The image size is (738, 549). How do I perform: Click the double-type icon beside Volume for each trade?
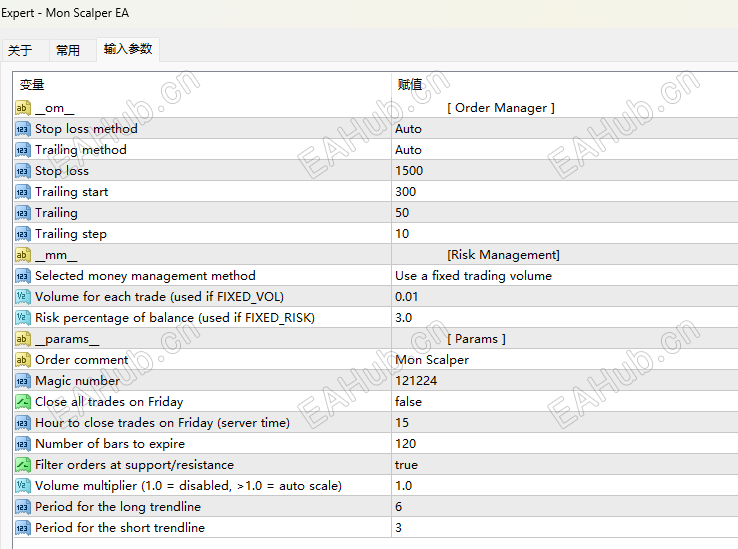point(23,297)
